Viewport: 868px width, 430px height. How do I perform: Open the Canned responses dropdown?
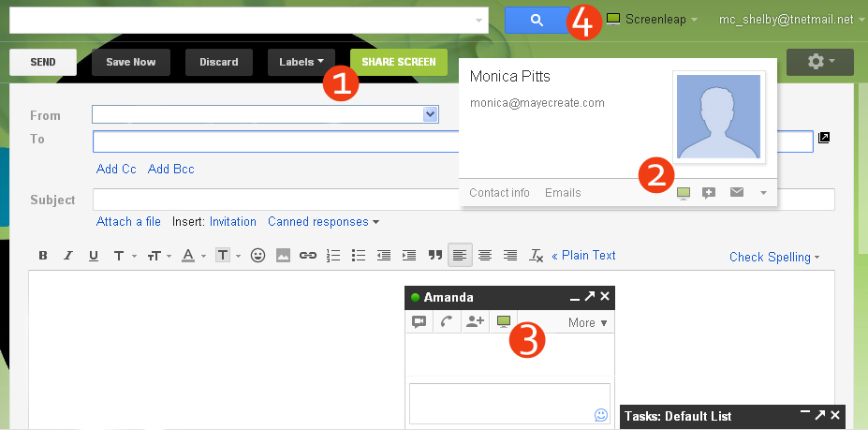point(323,222)
